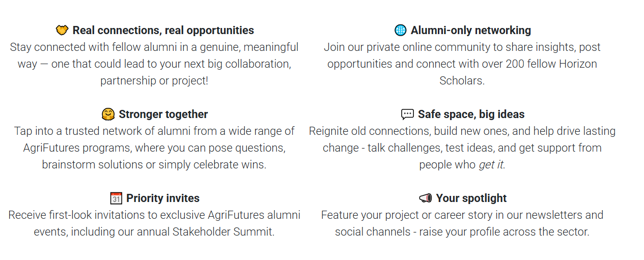Click the 'Priority invites' heading
Screen dimensions: 644x260
click(x=163, y=198)
